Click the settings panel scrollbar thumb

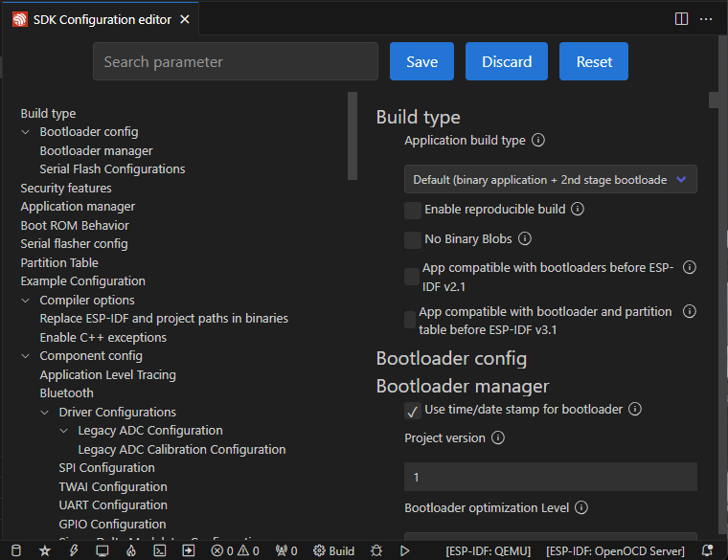click(x=714, y=100)
